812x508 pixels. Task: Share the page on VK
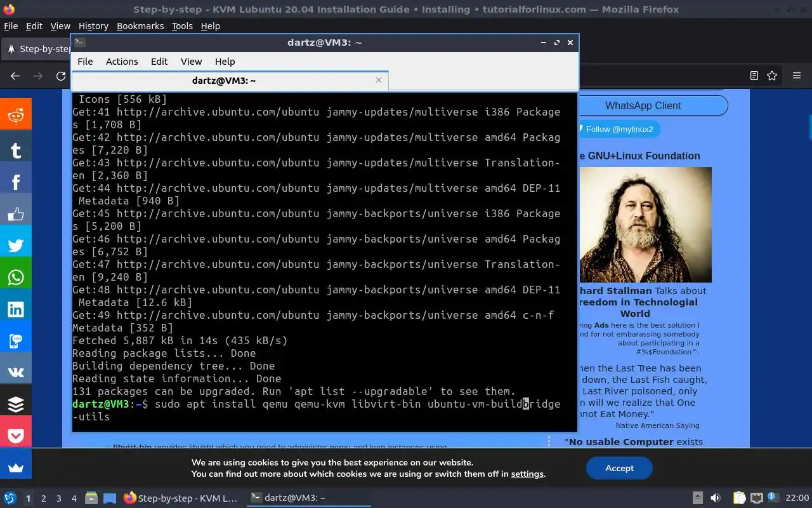tap(15, 373)
